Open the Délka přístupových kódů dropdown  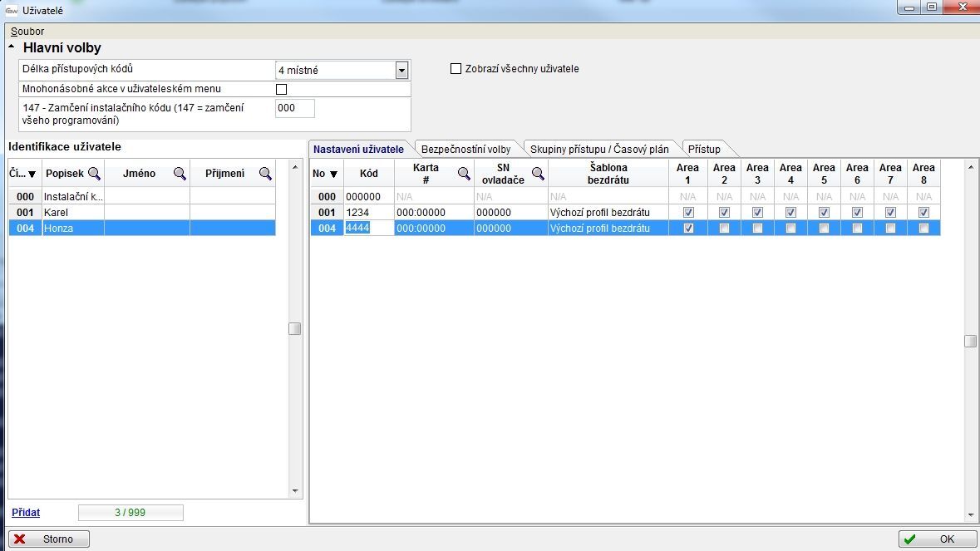401,71
